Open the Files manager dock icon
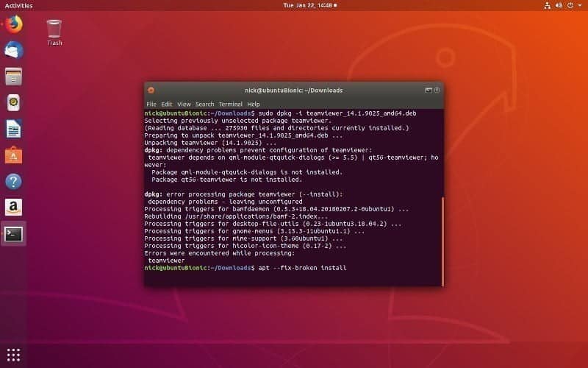 pos(13,77)
